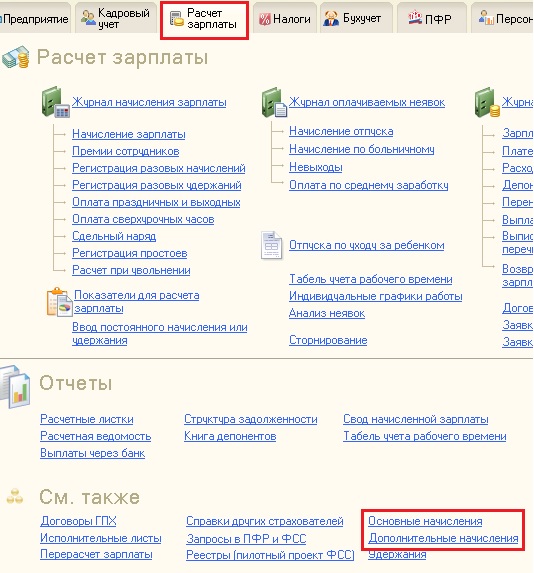The image size is (534, 573).
Task: Click the document icon beside Отпуска по уходу за ребенком
Action: 271,245
